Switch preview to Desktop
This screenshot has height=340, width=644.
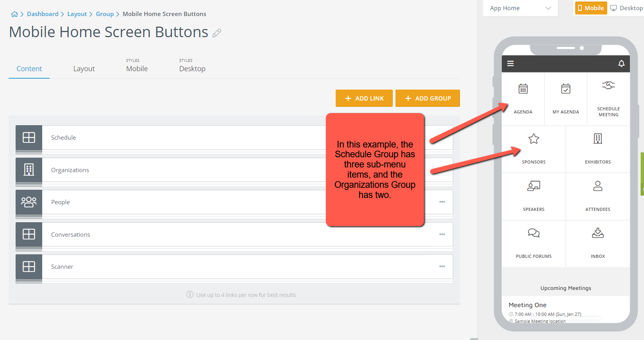click(627, 8)
